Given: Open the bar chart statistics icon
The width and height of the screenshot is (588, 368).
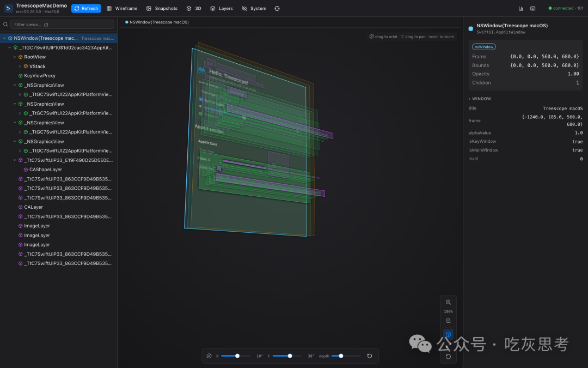Looking at the screenshot, I should (x=521, y=8).
